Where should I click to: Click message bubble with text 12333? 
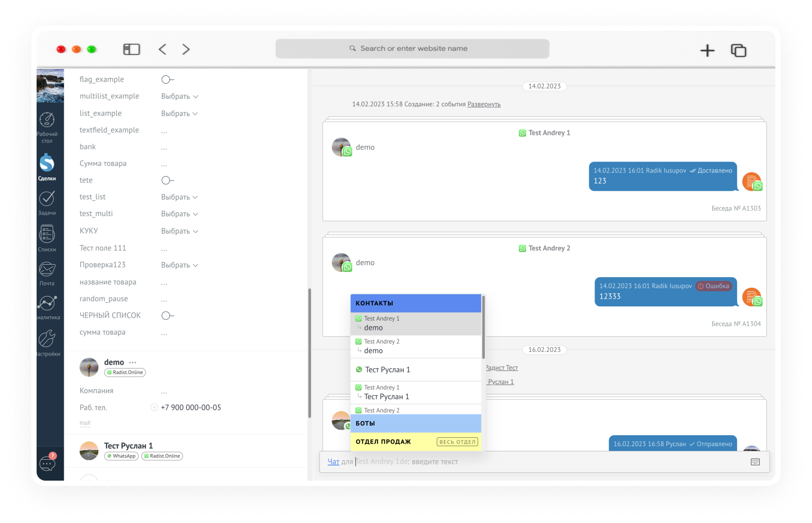(666, 292)
